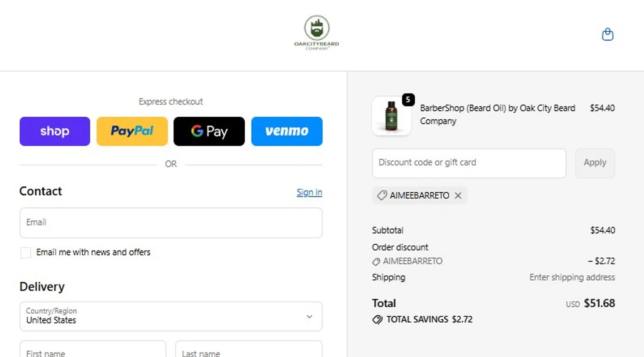Viewport: 644px width, 357px height.
Task: Click the Sign in link
Action: click(x=309, y=192)
